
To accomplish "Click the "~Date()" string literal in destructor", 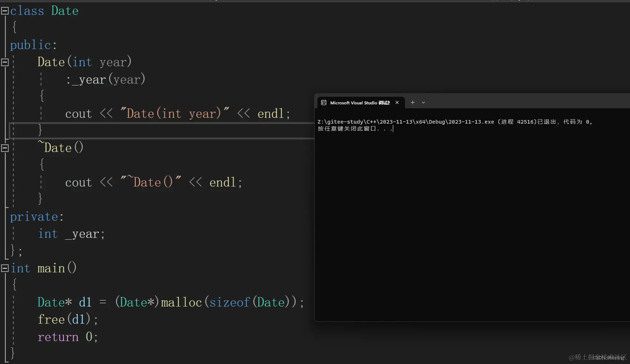I will tap(151, 182).
